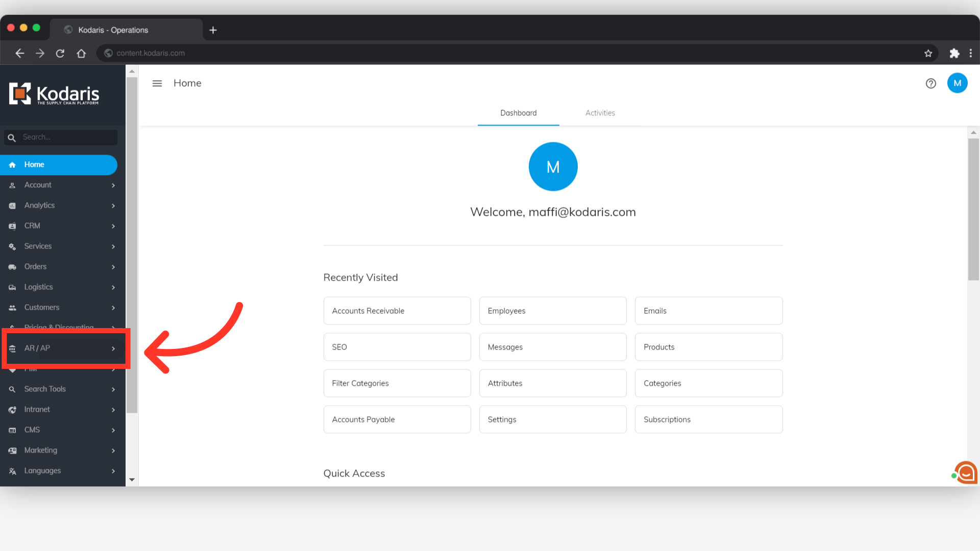
Task: Click the sidebar scroll down arrow
Action: pos(132,480)
